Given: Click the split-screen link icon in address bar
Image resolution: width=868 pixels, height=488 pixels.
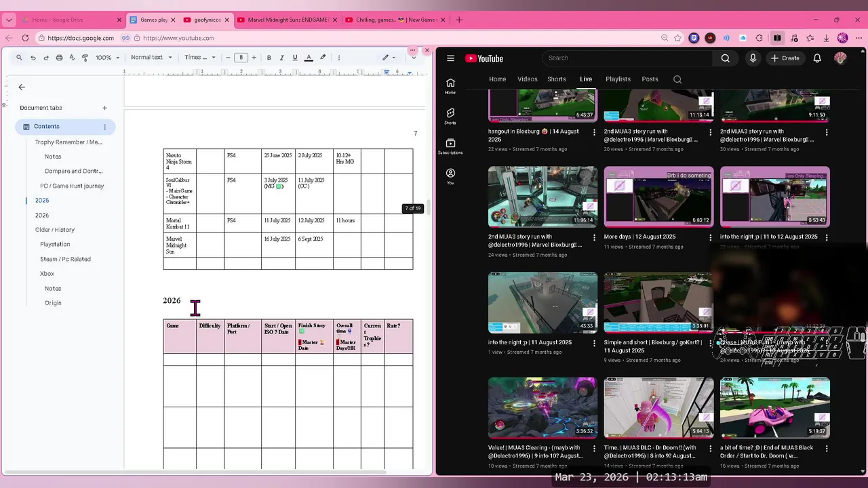Looking at the screenshot, I should (125, 38).
